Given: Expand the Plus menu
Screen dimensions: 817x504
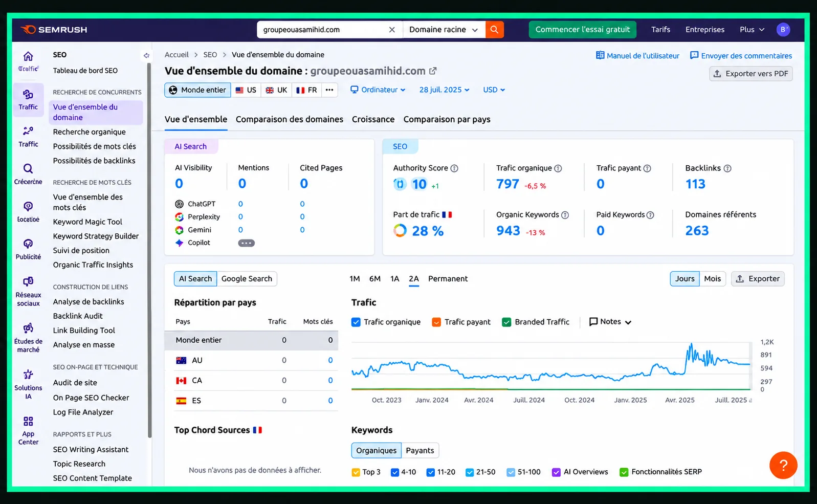Looking at the screenshot, I should (752, 30).
